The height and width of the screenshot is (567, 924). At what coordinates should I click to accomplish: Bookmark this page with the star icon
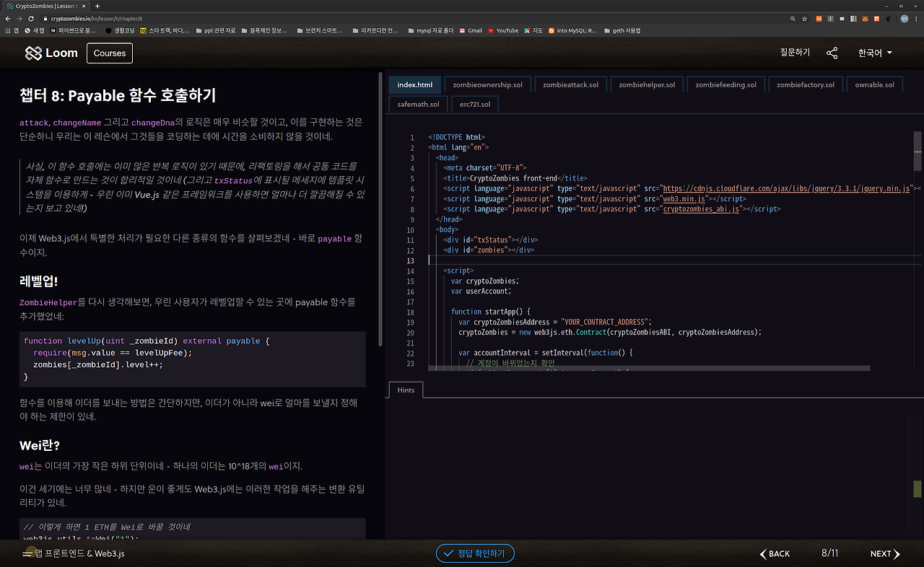click(x=805, y=18)
